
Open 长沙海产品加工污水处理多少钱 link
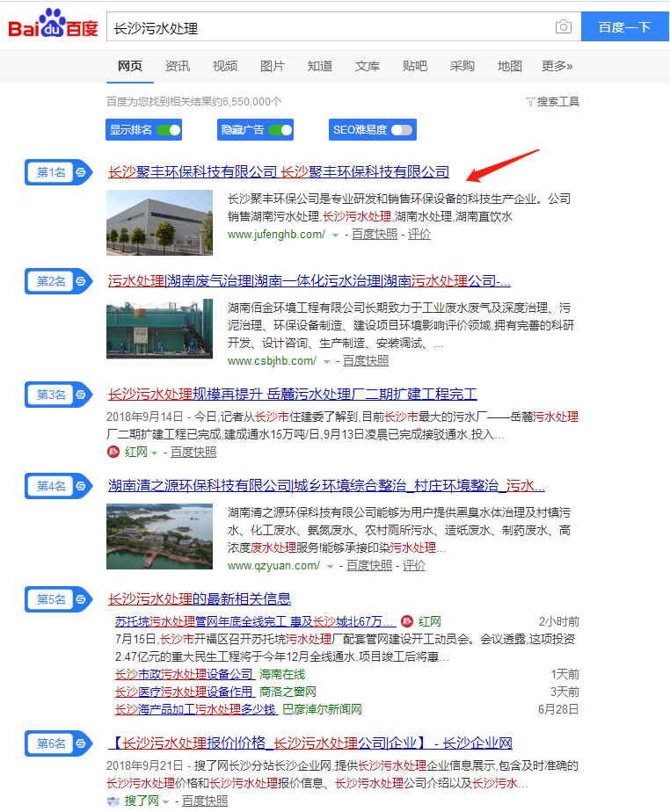[195, 709]
